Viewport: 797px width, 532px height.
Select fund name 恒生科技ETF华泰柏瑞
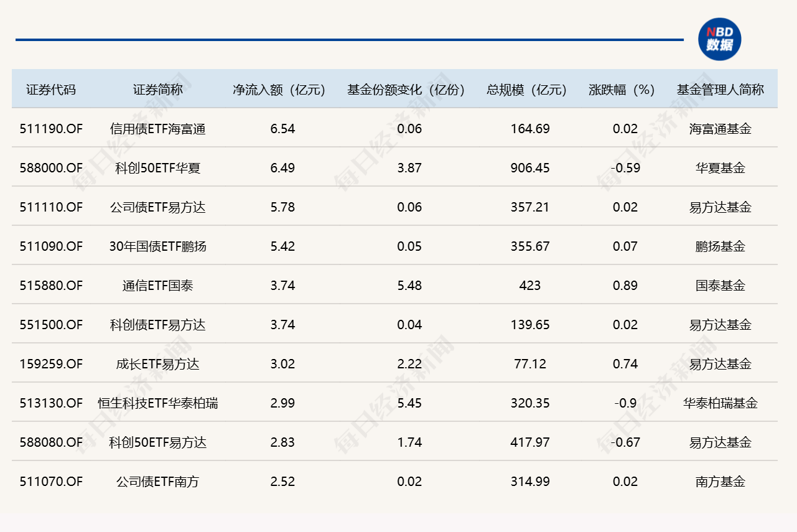158,403
